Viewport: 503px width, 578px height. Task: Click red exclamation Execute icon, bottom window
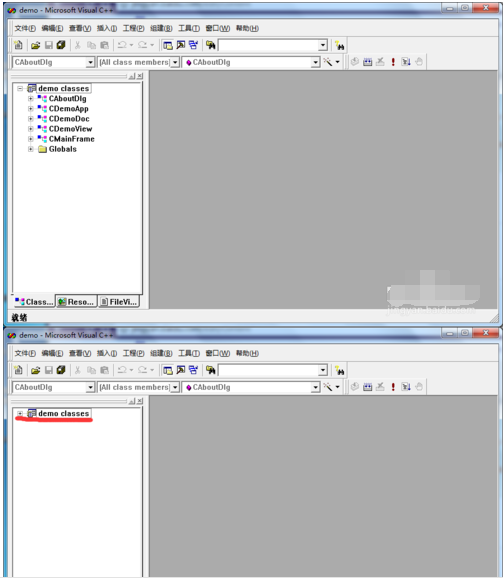pos(393,387)
